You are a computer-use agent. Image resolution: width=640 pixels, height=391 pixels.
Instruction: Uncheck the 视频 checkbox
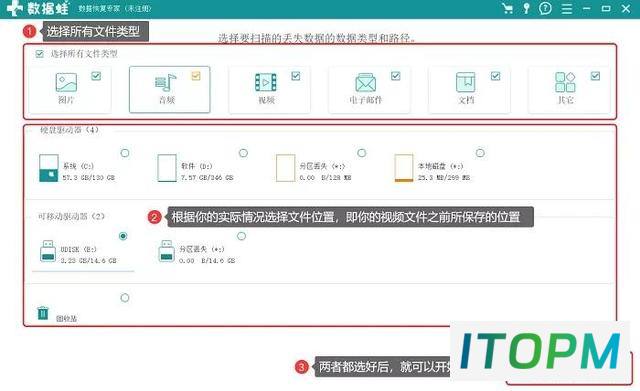pos(296,76)
